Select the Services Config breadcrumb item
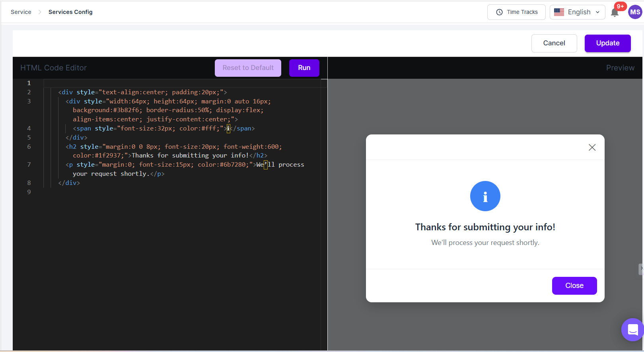This screenshot has width=644, height=352. click(70, 12)
